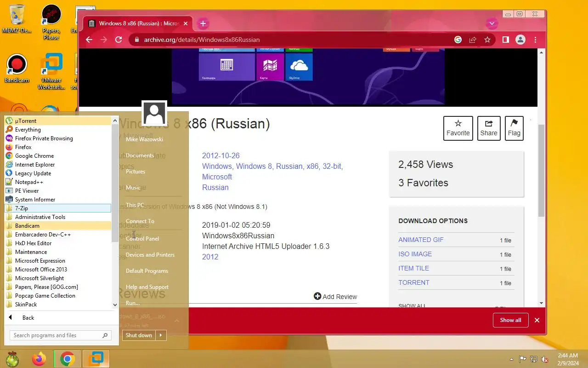588x368 pixels.
Task: Click the user account picture
Action: [x=154, y=113]
